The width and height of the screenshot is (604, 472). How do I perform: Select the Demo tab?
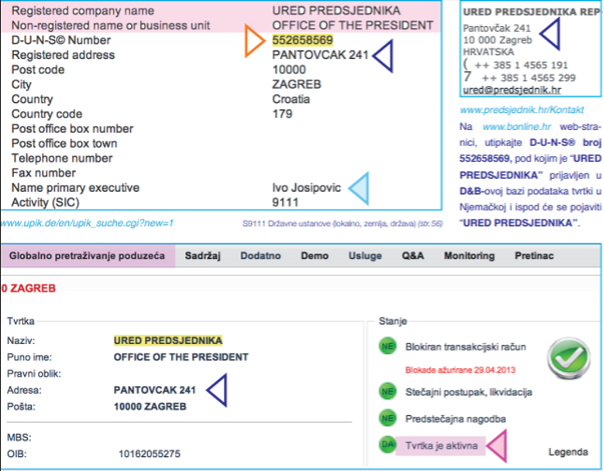coord(315,256)
